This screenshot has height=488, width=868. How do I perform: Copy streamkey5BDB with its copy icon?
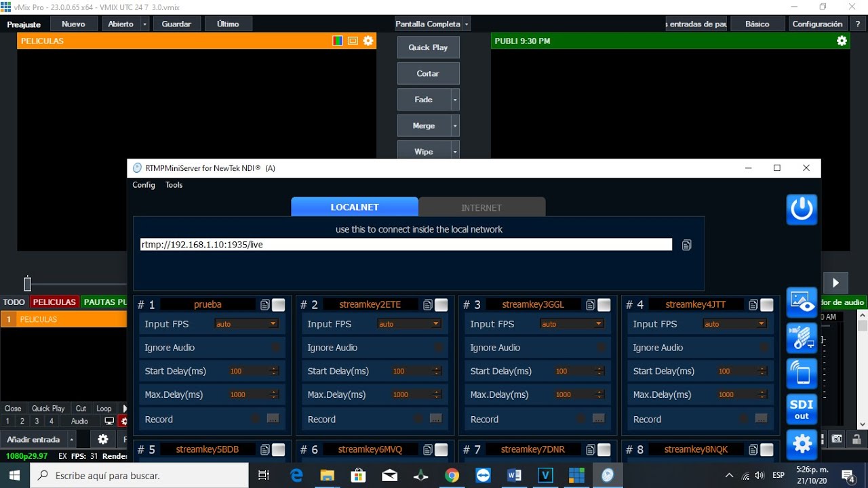(x=264, y=449)
